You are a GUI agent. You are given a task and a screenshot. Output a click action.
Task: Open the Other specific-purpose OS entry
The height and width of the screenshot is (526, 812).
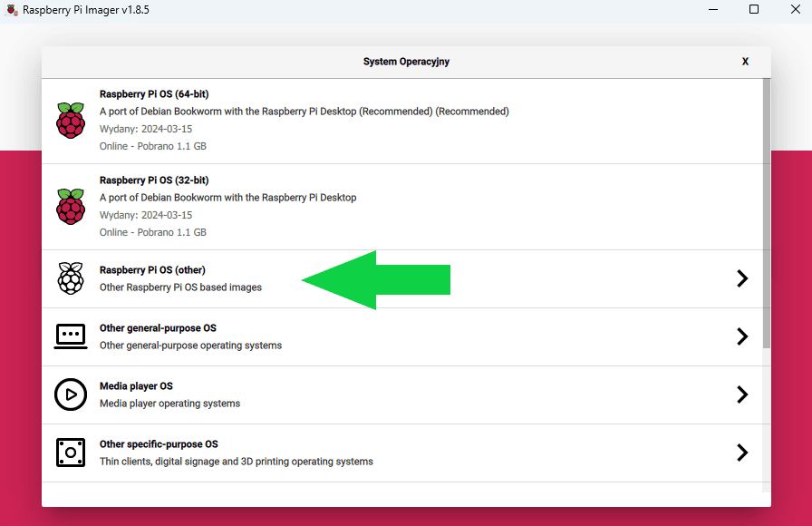pyautogui.click(x=401, y=453)
